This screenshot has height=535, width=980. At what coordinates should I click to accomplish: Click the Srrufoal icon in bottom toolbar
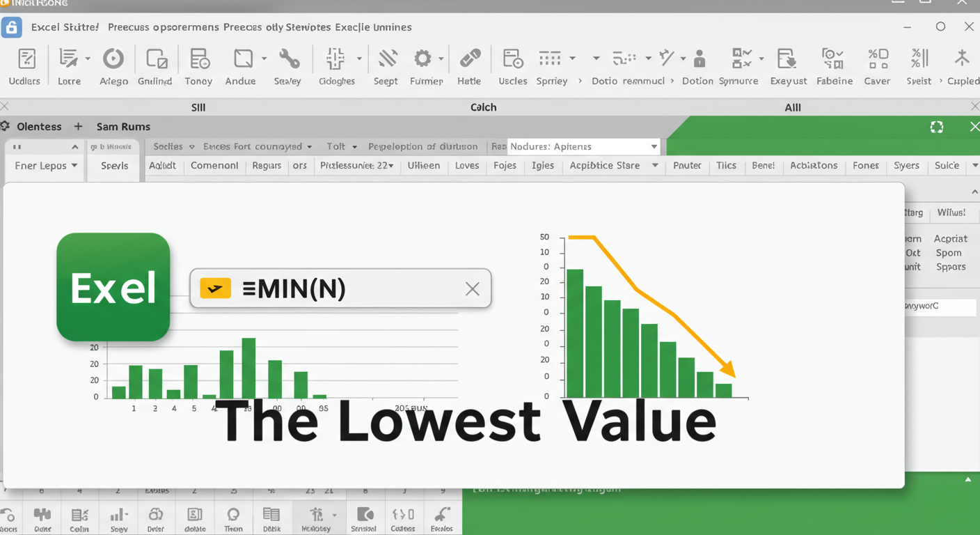[365, 515]
